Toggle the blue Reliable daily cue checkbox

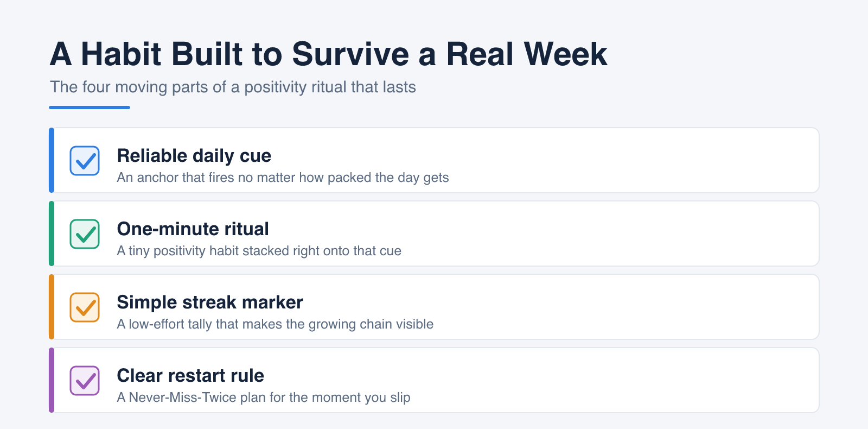[85, 161]
